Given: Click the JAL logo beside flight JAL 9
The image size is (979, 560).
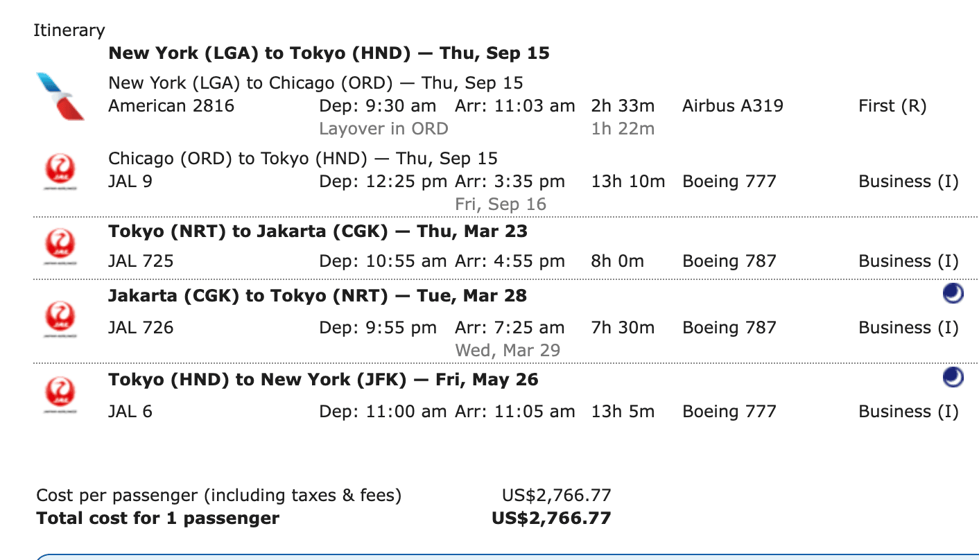Looking at the screenshot, I should [60, 172].
